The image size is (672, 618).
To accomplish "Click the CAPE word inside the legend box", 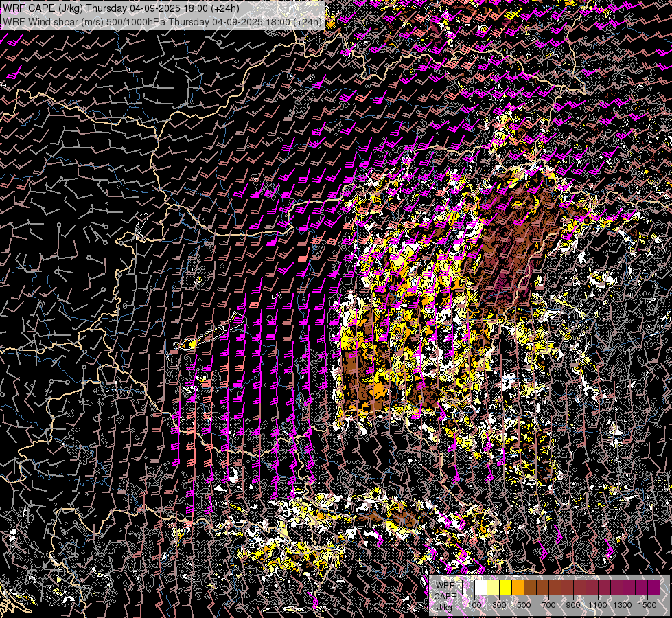I will 445,597.
